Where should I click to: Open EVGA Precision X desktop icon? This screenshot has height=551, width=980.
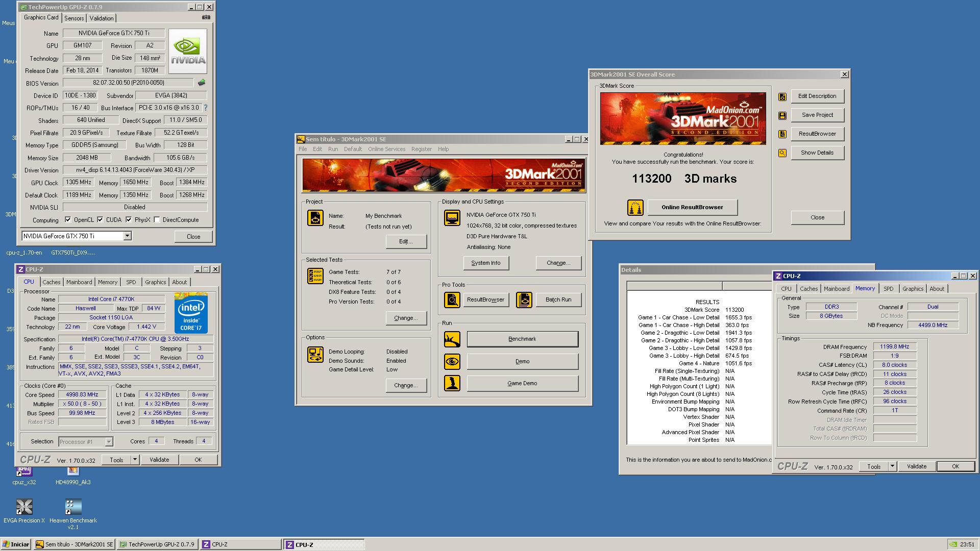coord(24,507)
